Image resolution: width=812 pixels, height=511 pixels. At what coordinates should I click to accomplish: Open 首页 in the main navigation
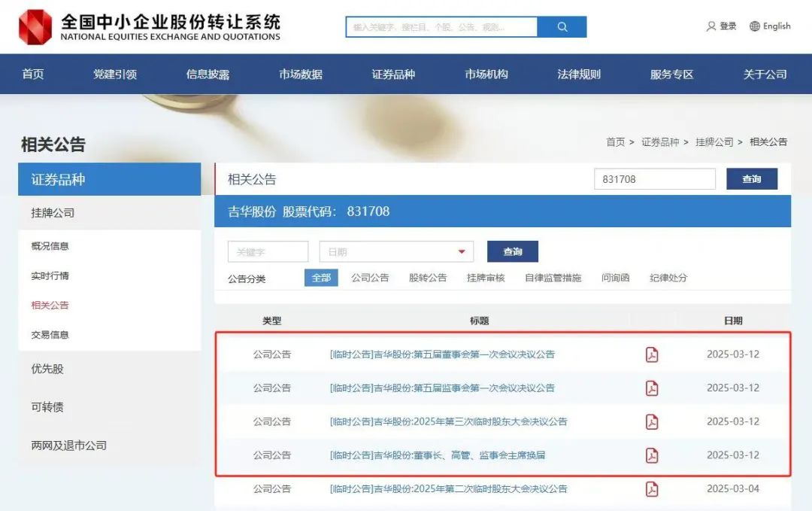click(32, 74)
